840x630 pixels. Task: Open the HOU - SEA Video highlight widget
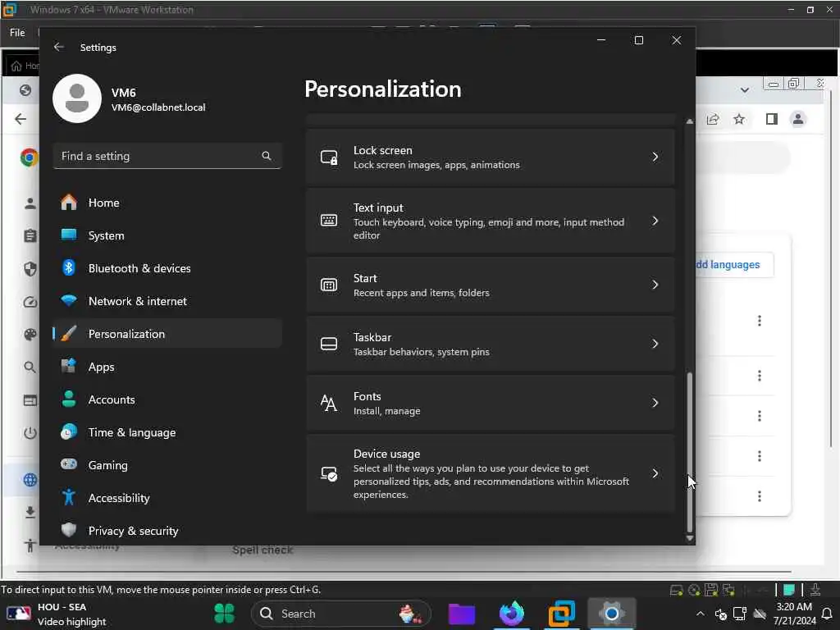click(x=57, y=614)
